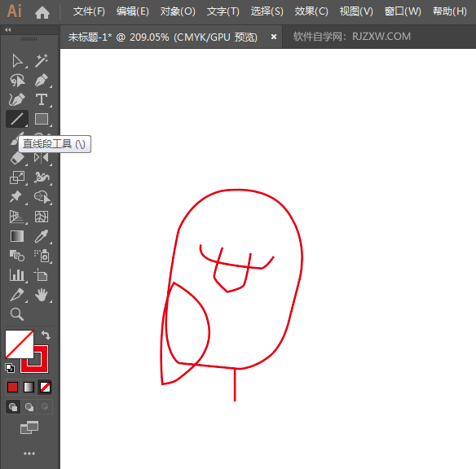Apply Gradient mode button

[29, 387]
